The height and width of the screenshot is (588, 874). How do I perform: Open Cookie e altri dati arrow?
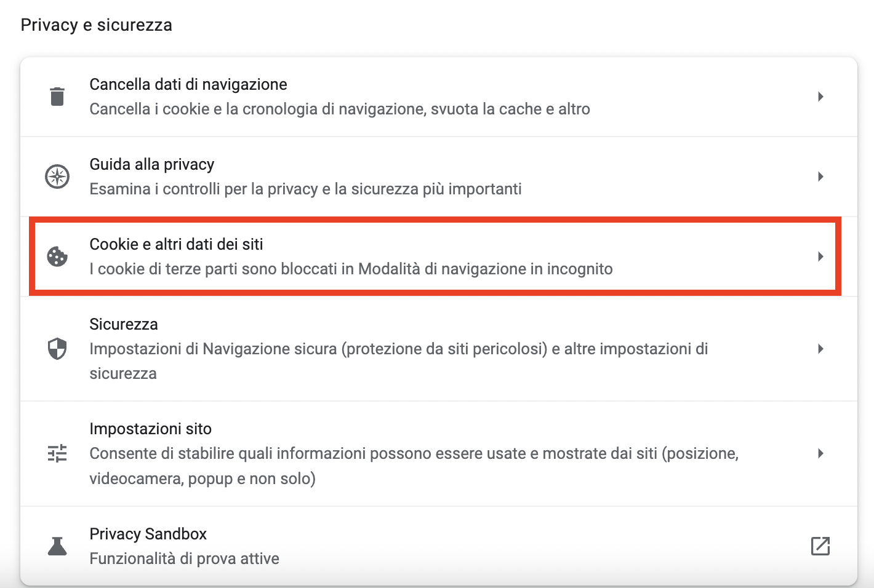point(820,256)
